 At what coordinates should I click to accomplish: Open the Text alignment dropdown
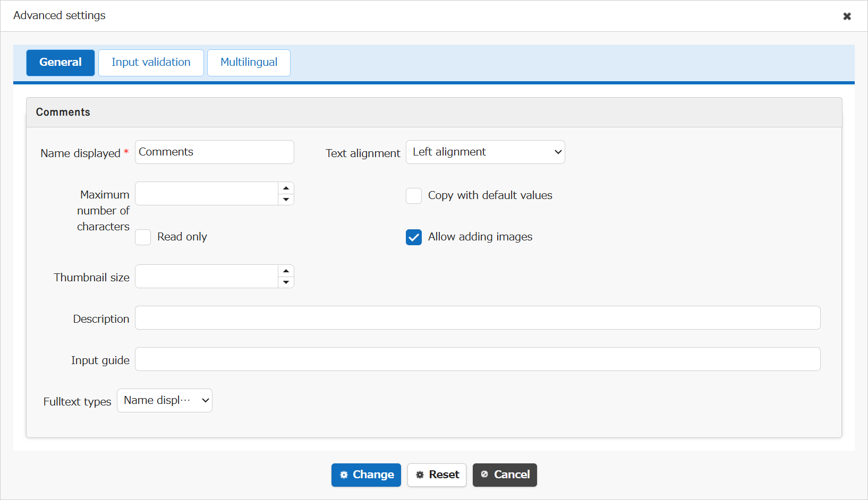486,152
